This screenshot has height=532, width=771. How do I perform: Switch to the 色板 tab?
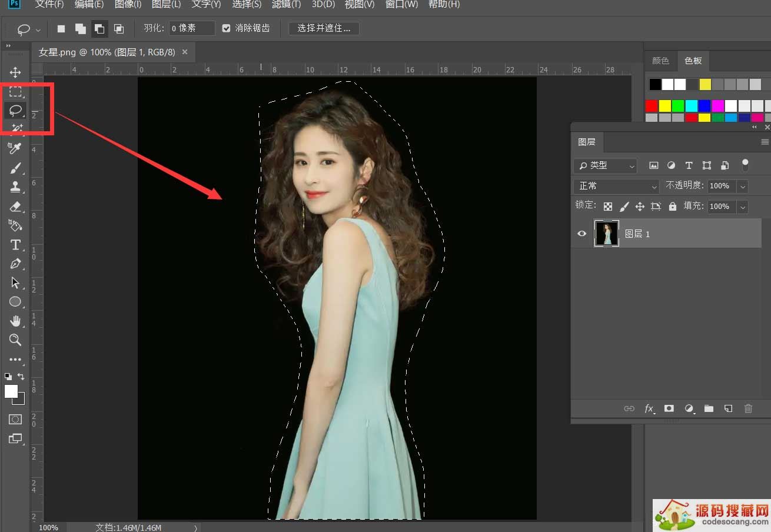(x=693, y=61)
